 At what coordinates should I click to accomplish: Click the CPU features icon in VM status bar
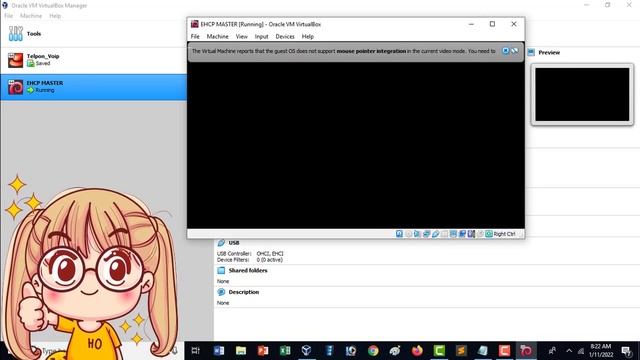pos(471,234)
